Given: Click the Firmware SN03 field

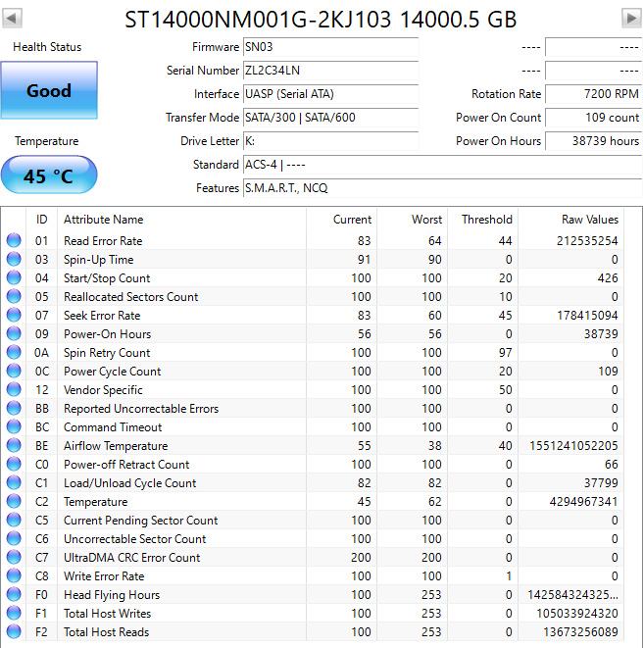Looking at the screenshot, I should [329, 47].
